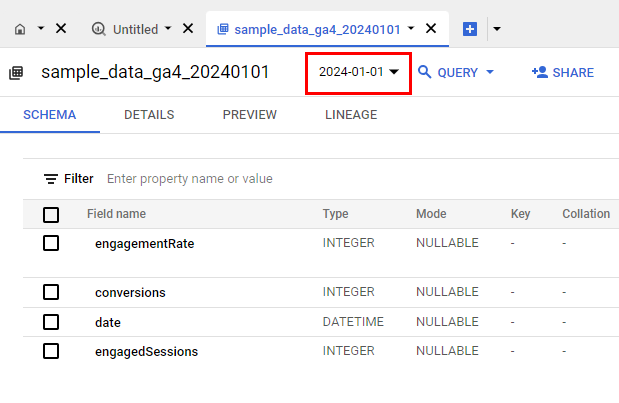
Task: Click the Query magnifier icon
Action: click(425, 72)
